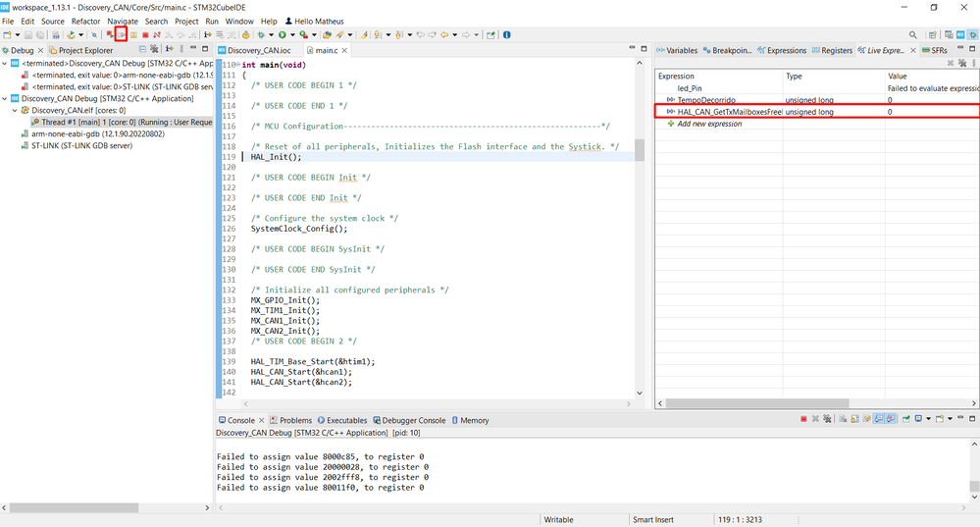Collapse the Discovery_CAN.elf tree node

16,111
